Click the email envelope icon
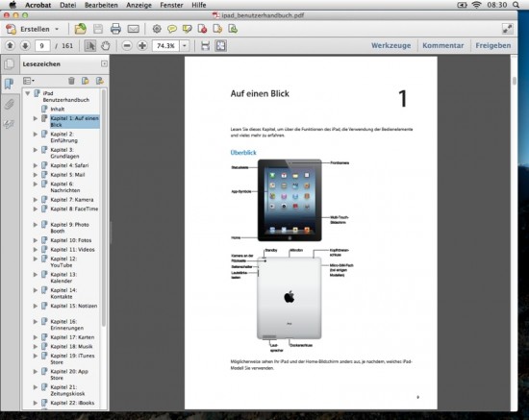Screen dimensions: 529x420 point(134,29)
